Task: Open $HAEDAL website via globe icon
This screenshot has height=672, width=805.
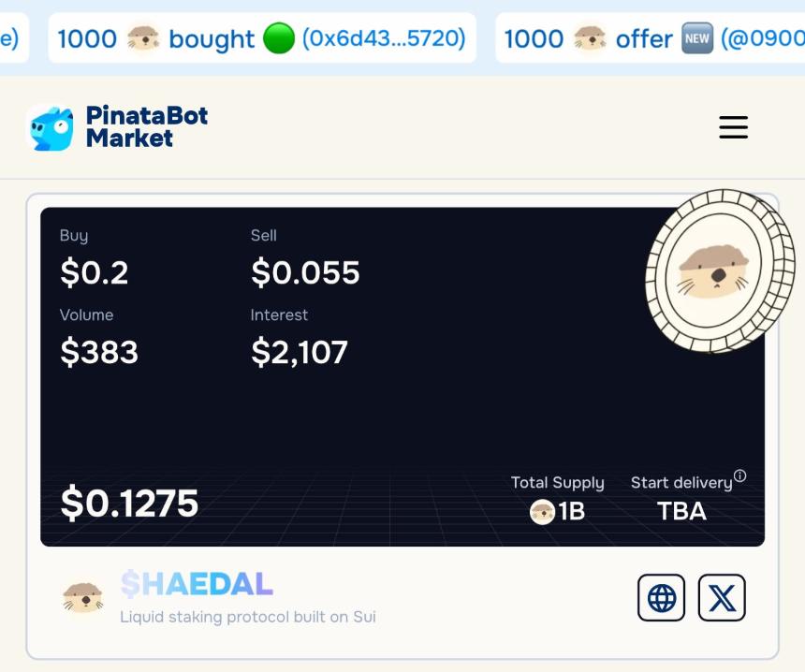Action: tap(662, 598)
